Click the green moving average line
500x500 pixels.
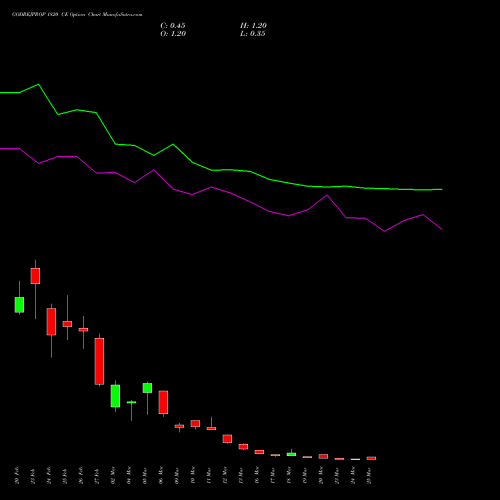tap(212, 170)
